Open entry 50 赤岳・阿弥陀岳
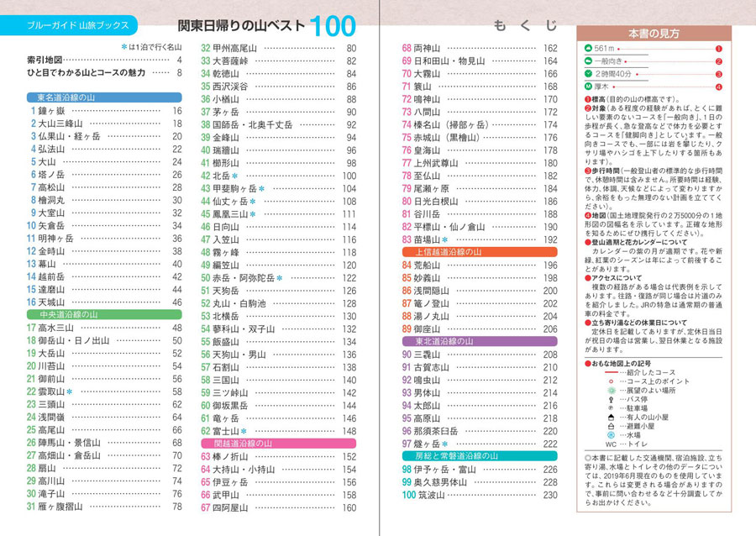Viewport: 756px width, 536px height. click(279, 278)
